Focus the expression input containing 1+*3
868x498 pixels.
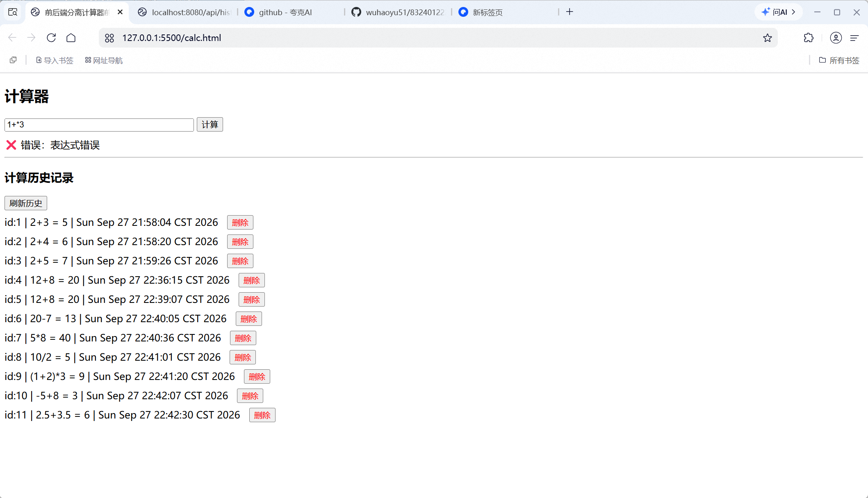[x=99, y=125]
